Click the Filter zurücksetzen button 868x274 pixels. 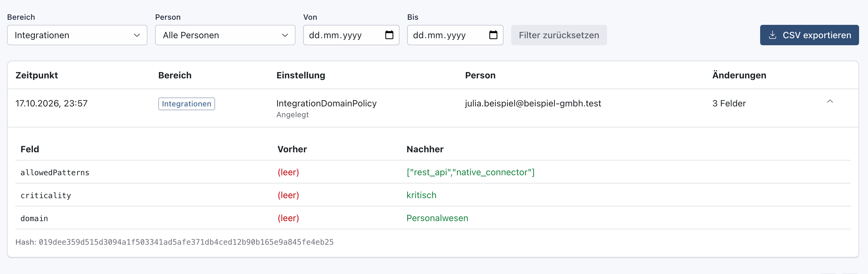(x=559, y=35)
